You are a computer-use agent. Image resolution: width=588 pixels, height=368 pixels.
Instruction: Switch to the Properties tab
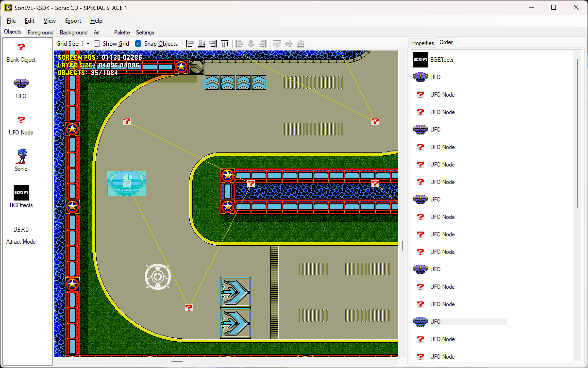tap(422, 43)
